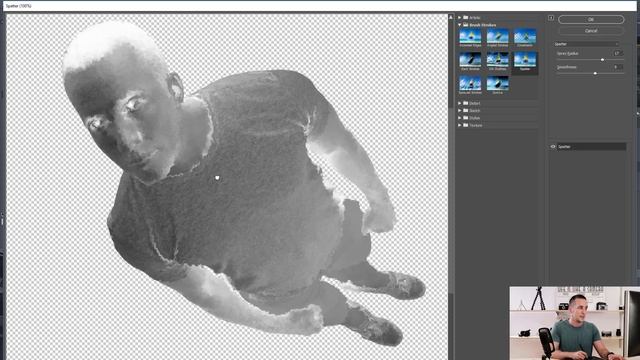640x360 pixels.
Task: Select the Dark Strokes filter thumbnail
Action: (470, 61)
